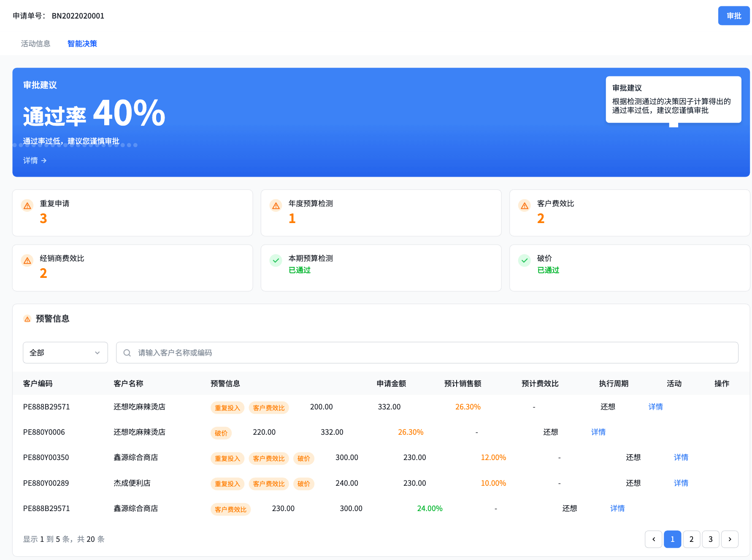Open the 全部 filter dropdown
Image resolution: width=752 pixels, height=560 pixels.
[x=65, y=353]
